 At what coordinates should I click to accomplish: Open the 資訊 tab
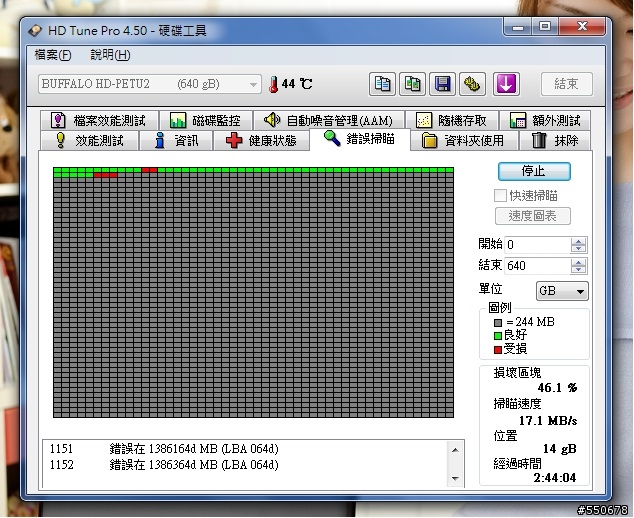point(176,140)
